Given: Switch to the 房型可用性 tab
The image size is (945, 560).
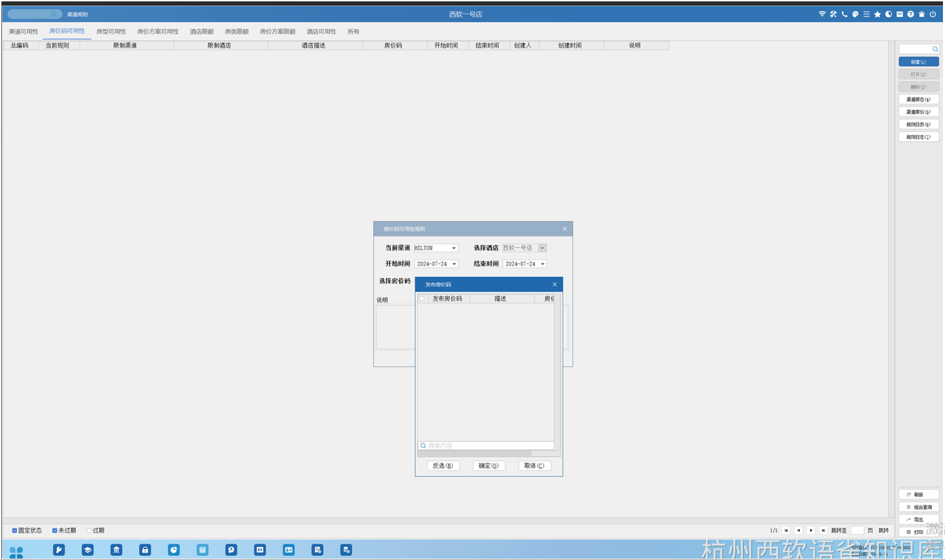Looking at the screenshot, I should tap(111, 32).
